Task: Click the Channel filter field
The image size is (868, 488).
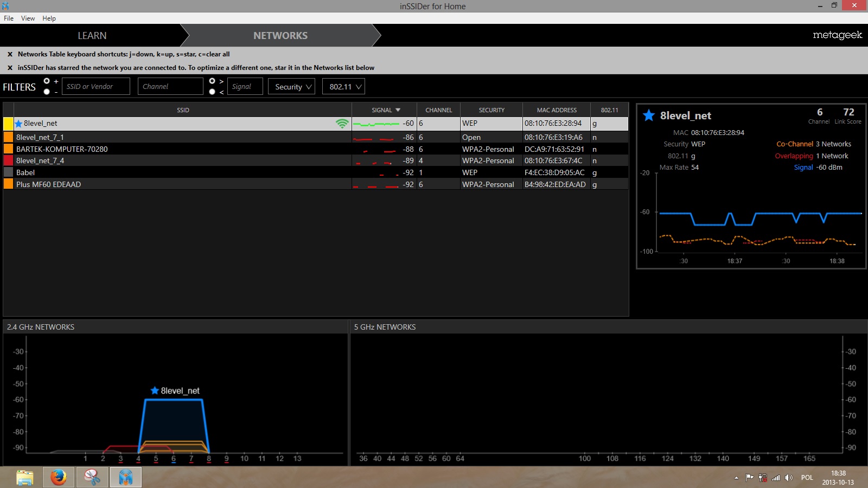Action: tap(170, 86)
